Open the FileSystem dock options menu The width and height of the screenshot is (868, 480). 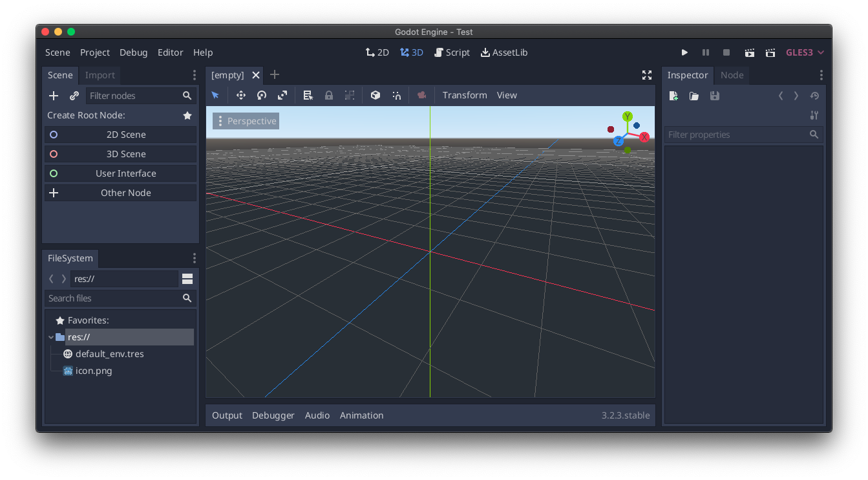(194, 258)
